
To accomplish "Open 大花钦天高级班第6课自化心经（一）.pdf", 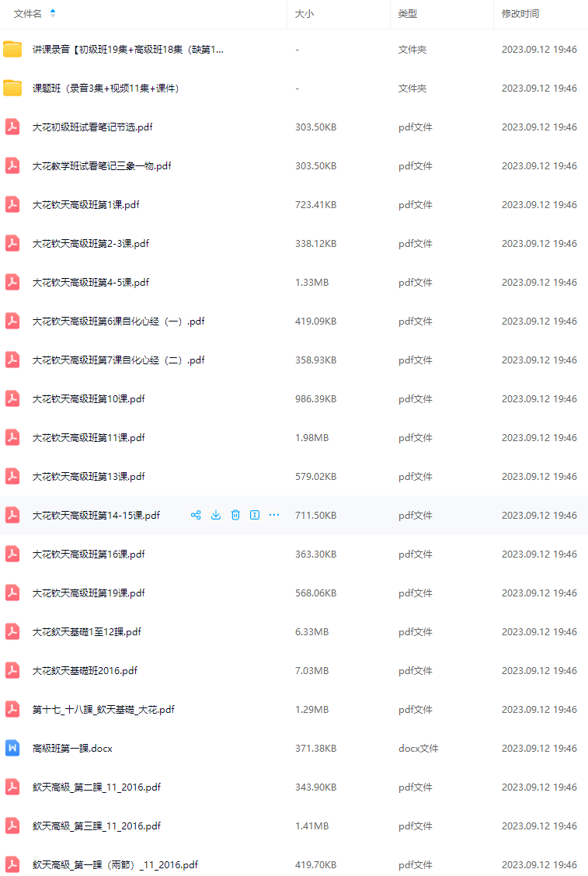I will click(119, 322).
